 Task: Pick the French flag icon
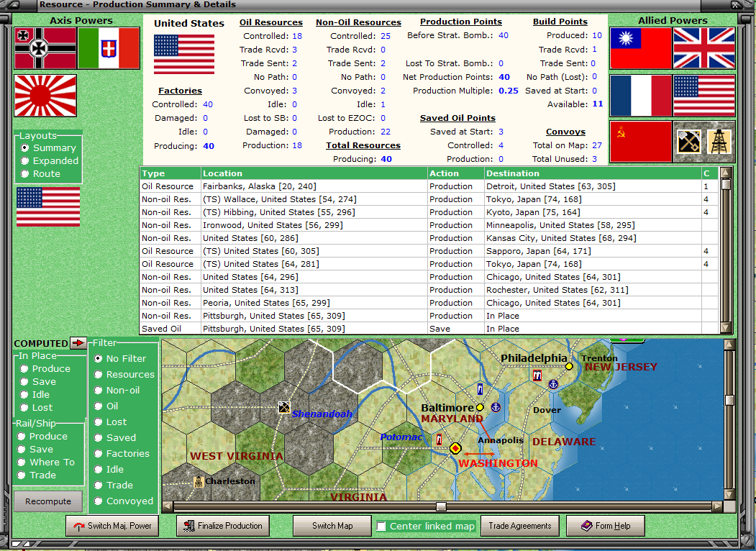(640, 96)
